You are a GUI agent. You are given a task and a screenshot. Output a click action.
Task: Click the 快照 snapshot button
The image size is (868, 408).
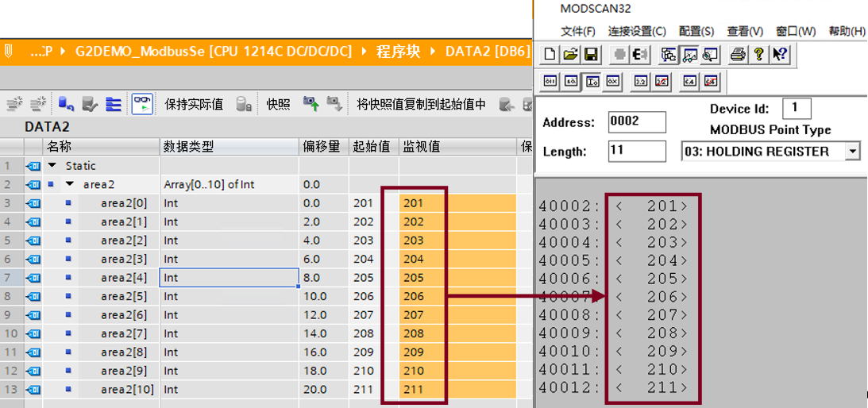(279, 104)
